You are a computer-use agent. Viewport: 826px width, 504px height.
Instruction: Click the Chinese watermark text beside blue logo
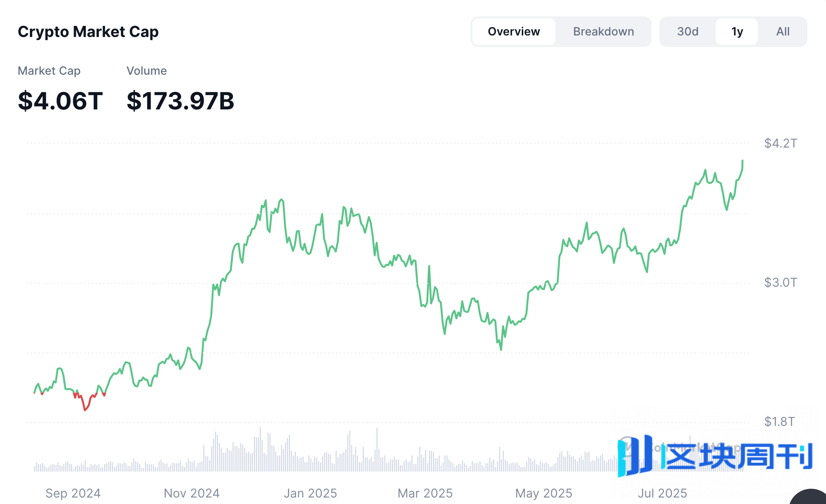click(x=738, y=456)
